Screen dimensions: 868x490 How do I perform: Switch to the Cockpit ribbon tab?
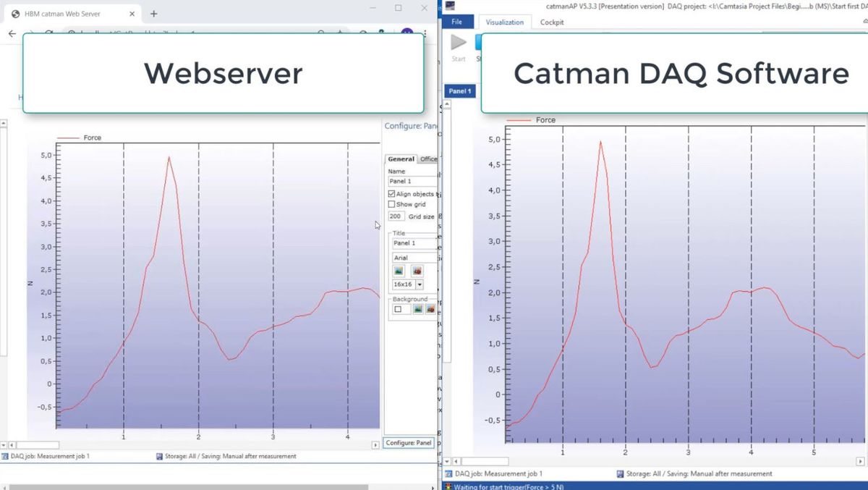pyautogui.click(x=552, y=22)
